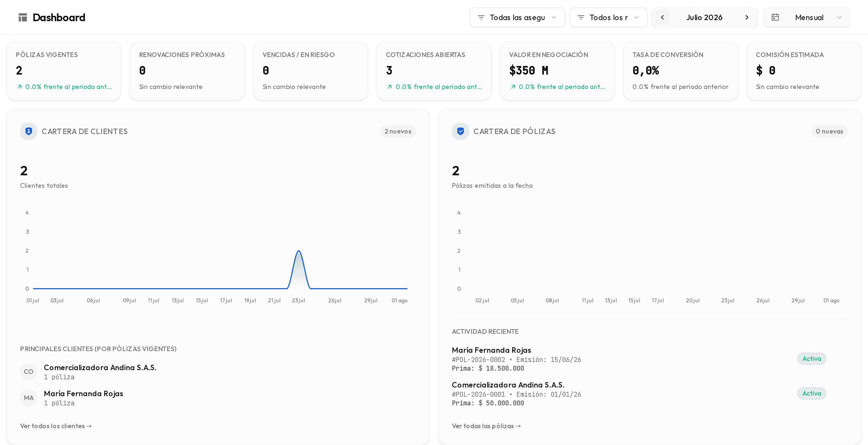This screenshot has width=868, height=445.
Task: Click the 01 ago label on clientes chart
Action: pyautogui.click(x=400, y=300)
